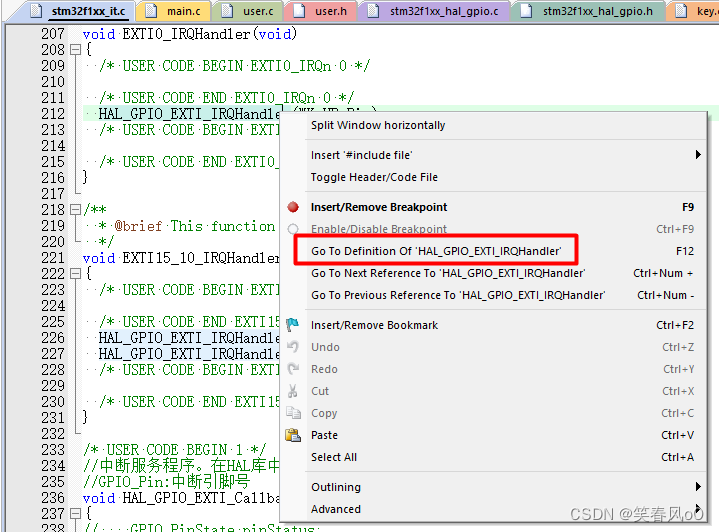
Task: Open the main.c tab
Action: (174, 11)
